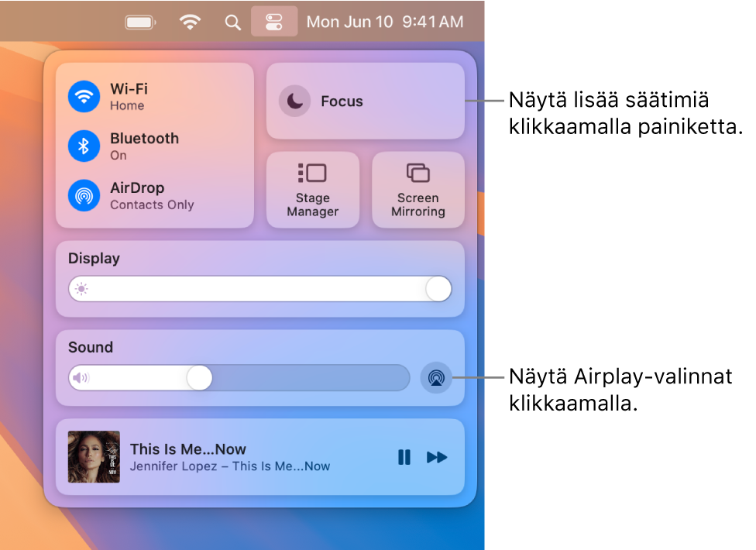Viewport: 756px width, 550px height.
Task: Click the This Is Me...Now song title
Action: [188, 449]
